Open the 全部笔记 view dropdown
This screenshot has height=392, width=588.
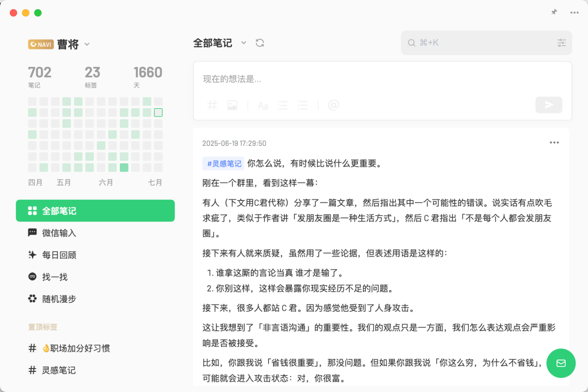coord(243,42)
